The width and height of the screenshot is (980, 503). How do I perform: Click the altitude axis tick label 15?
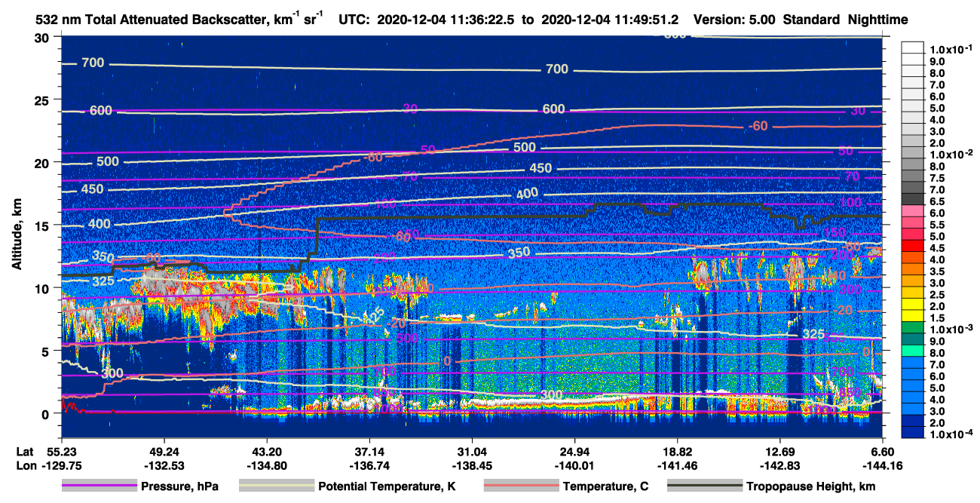click(43, 225)
